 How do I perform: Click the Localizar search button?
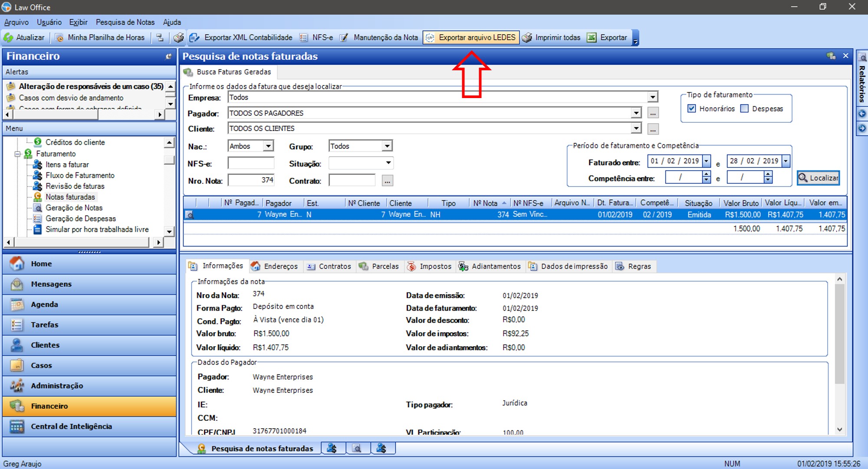(819, 178)
